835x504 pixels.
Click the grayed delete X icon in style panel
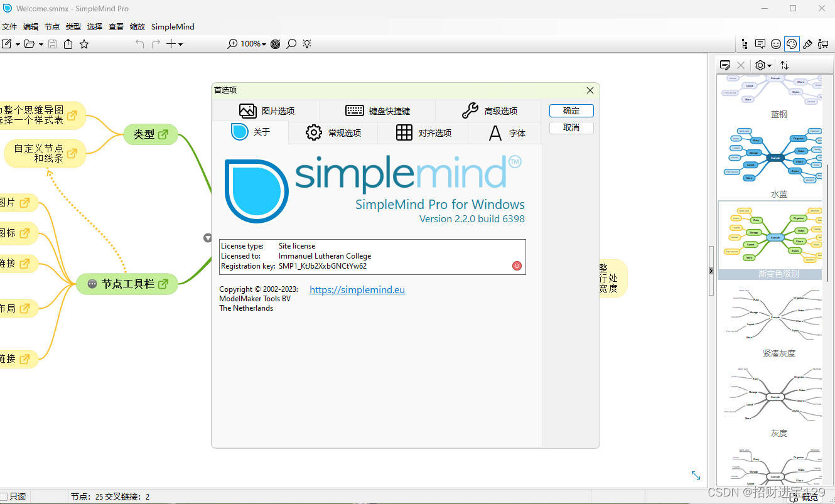pos(741,65)
